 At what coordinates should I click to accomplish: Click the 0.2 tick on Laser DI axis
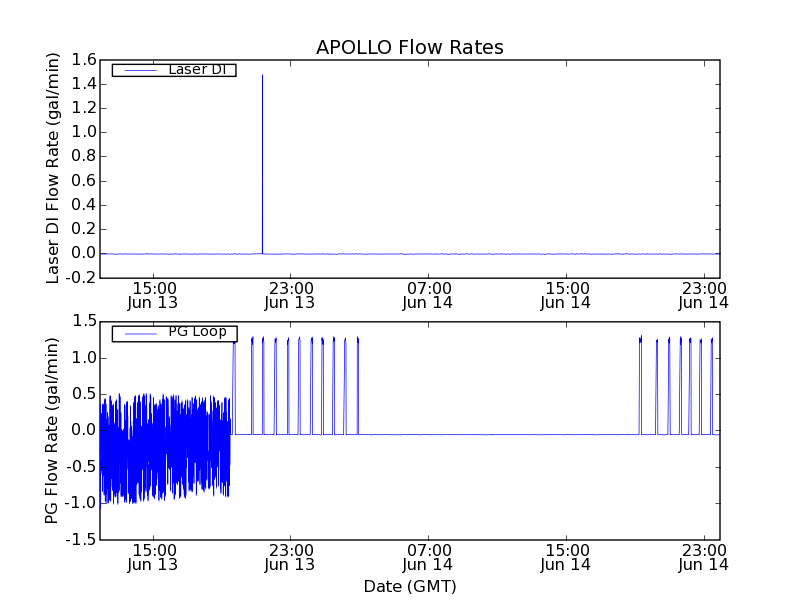pyautogui.click(x=84, y=229)
